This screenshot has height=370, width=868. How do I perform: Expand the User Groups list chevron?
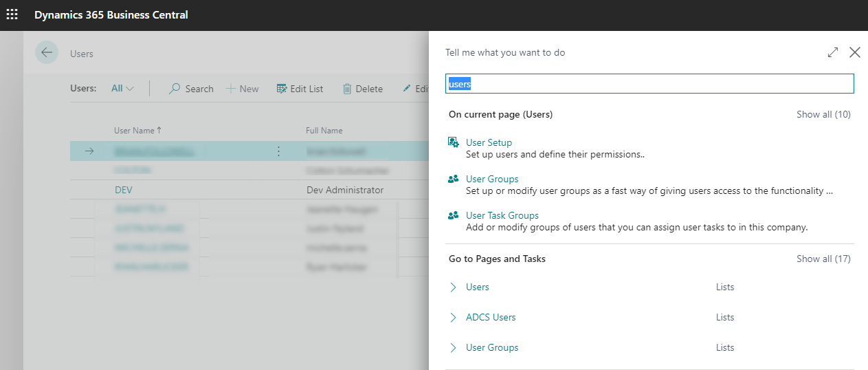(x=453, y=348)
